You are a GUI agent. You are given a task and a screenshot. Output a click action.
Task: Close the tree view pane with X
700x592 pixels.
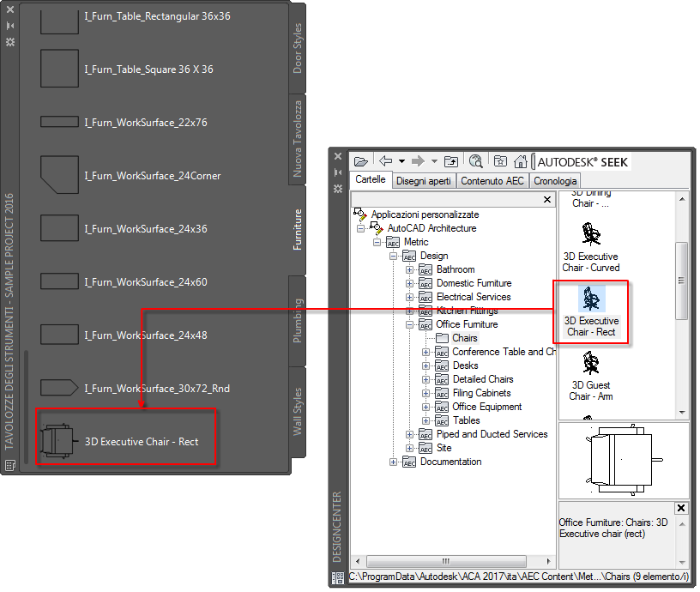pyautogui.click(x=547, y=200)
